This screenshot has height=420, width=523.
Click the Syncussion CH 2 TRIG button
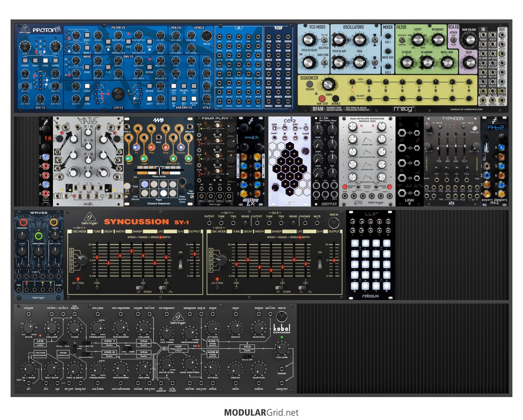click(217, 288)
